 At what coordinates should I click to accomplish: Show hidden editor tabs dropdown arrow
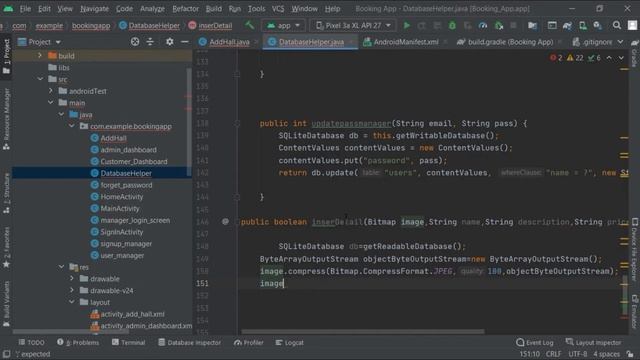click(x=620, y=42)
